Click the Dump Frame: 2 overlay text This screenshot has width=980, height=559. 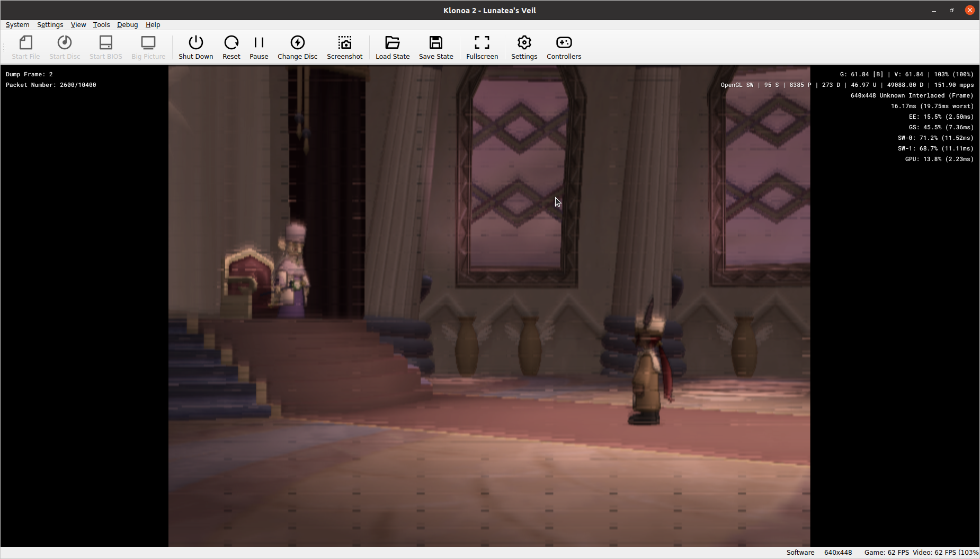click(x=29, y=74)
